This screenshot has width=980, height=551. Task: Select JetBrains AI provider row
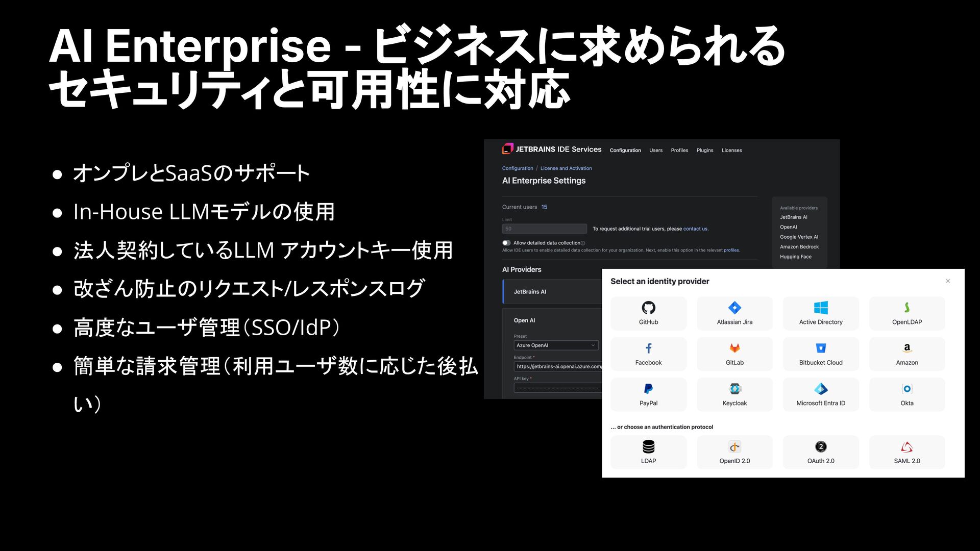pos(552,292)
